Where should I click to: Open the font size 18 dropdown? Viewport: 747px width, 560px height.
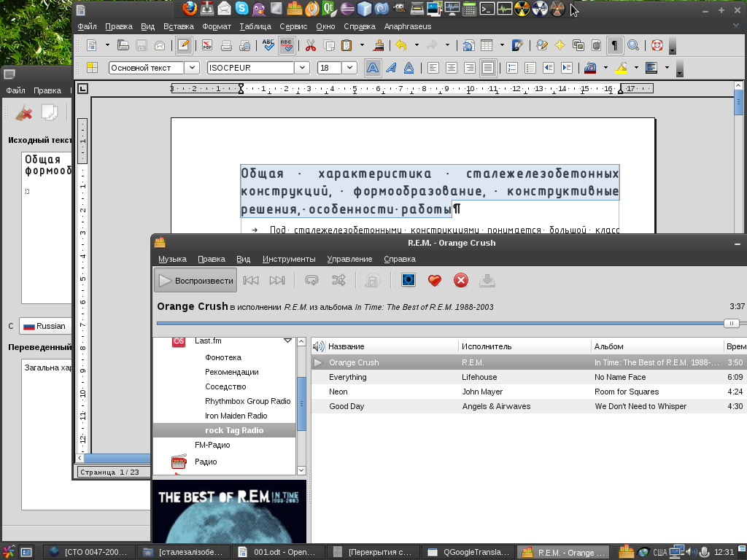(349, 68)
